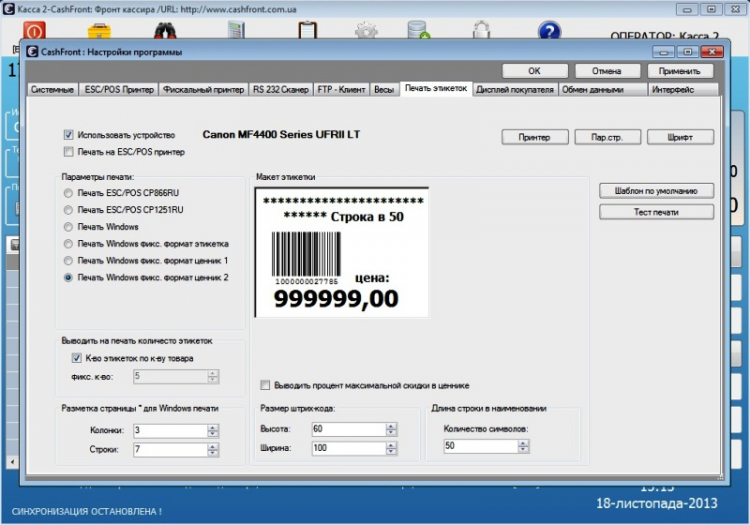
Task: Open the FTP - Клиент tab
Action: pyautogui.click(x=342, y=89)
